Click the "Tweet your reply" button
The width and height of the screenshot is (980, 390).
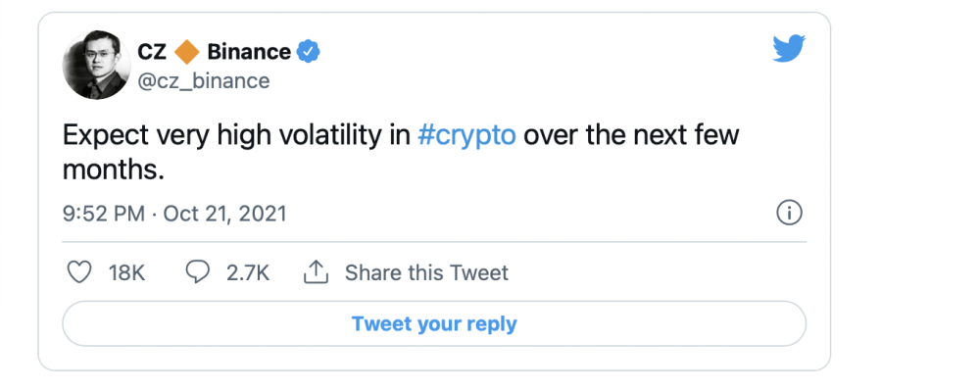pos(434,323)
